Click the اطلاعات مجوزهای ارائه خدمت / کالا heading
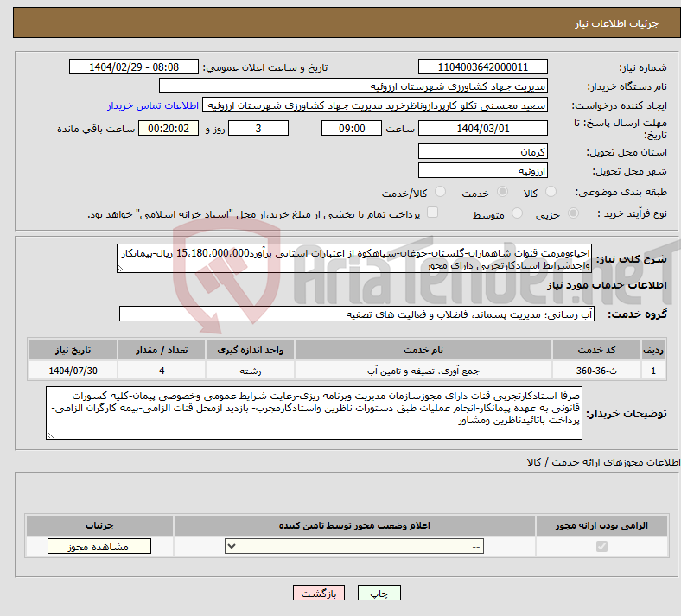This screenshot has height=616, width=681. pos(603,463)
